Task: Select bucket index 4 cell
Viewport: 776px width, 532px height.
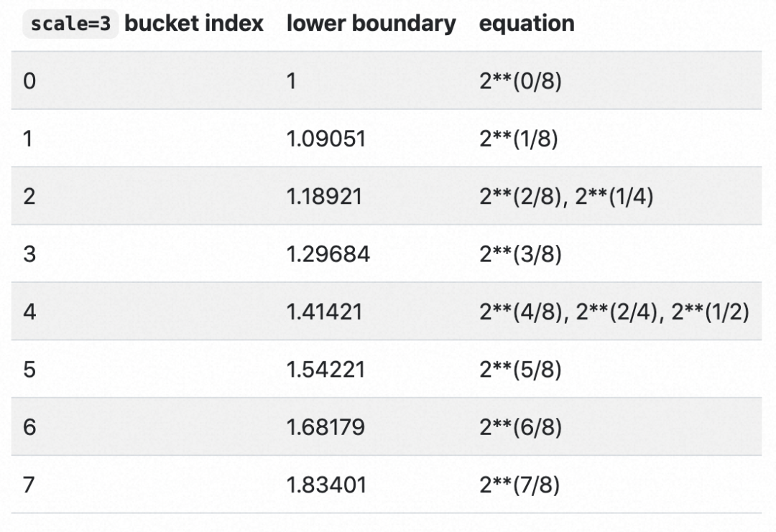Action: click(29, 312)
